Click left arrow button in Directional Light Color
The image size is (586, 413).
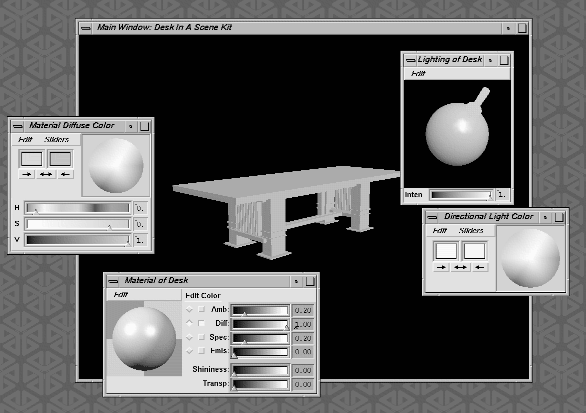480,267
